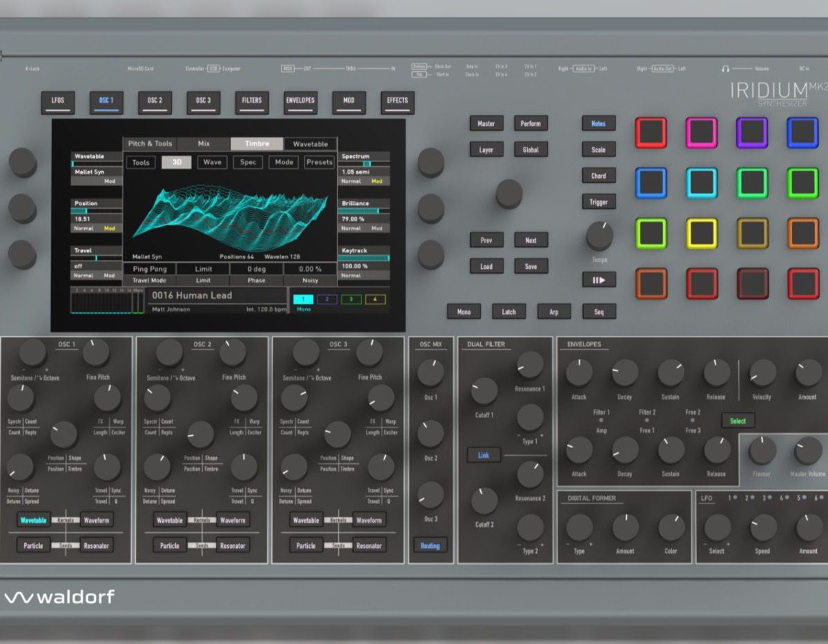Switch to the Pitch & Tools tab

(x=150, y=144)
